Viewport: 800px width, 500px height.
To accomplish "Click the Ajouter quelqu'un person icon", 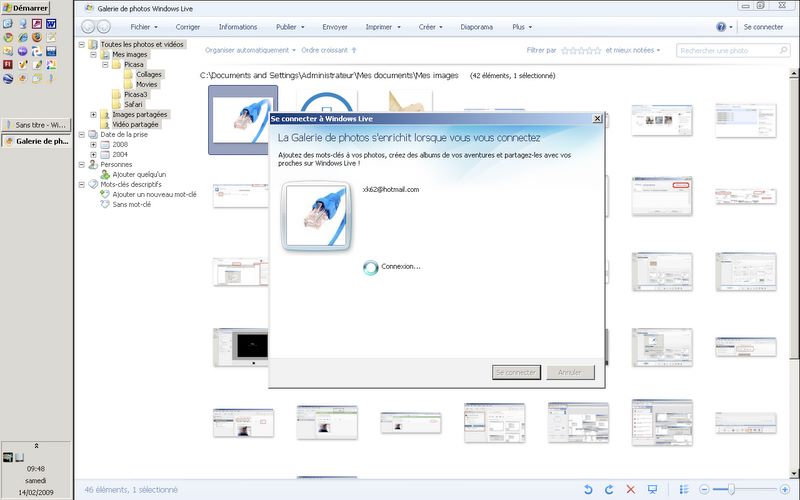I will coord(105,174).
